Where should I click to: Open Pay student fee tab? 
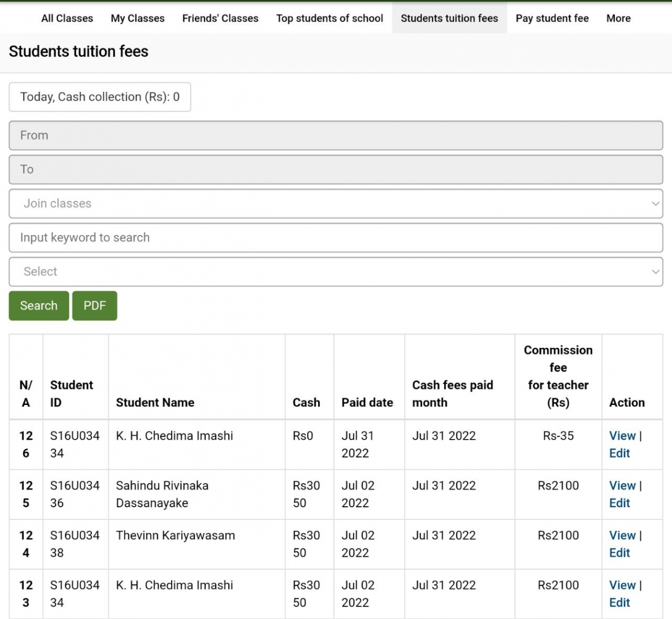552,18
